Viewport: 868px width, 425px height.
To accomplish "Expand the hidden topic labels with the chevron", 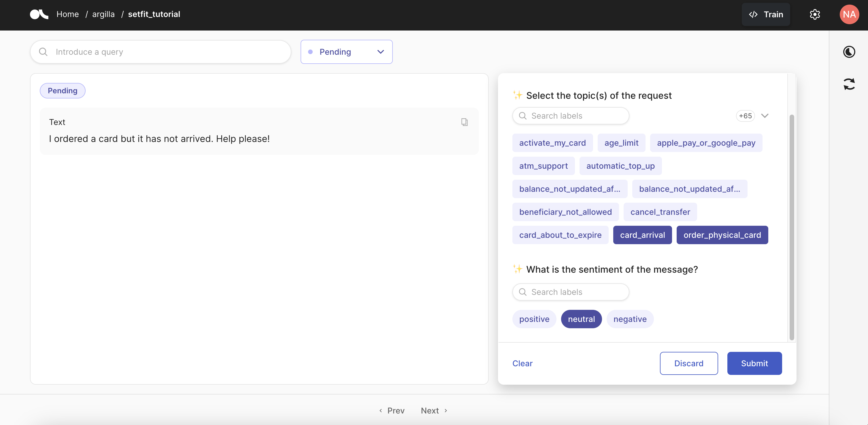I will tap(765, 116).
